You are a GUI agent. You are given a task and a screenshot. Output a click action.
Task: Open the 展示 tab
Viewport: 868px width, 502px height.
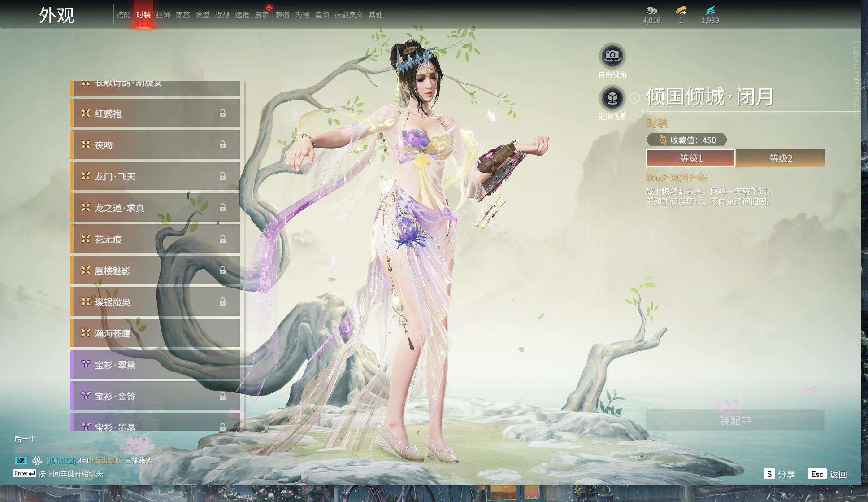pyautogui.click(x=262, y=15)
